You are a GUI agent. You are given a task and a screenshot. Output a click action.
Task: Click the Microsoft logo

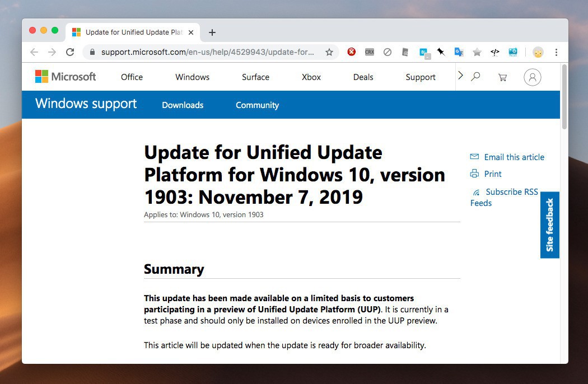(x=66, y=77)
